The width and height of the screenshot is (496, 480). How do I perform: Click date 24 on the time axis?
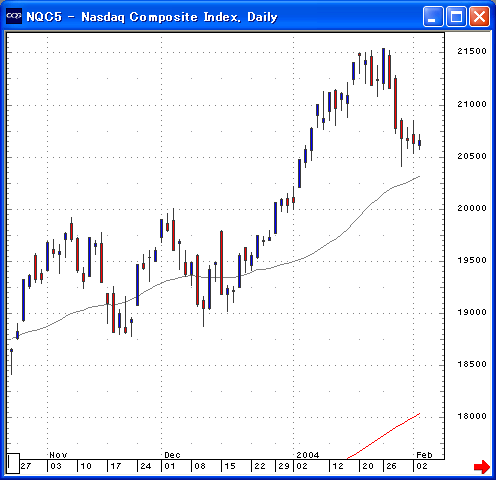(x=146, y=466)
